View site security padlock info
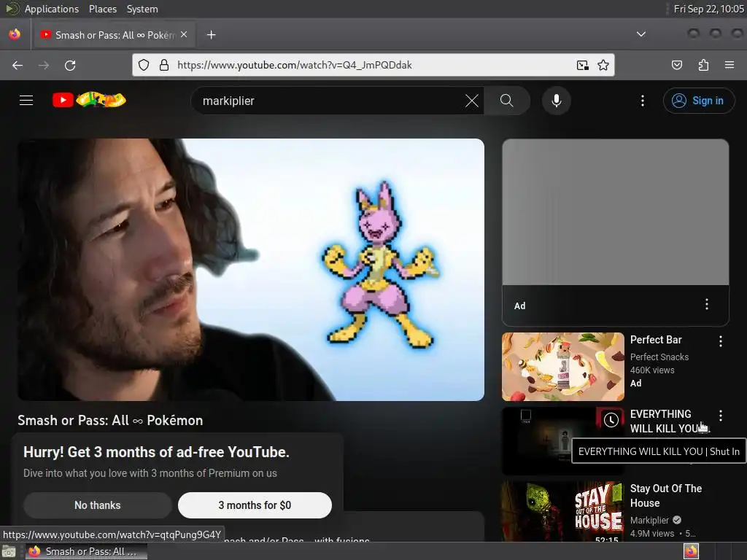Viewport: 747px width, 560px height. [164, 65]
